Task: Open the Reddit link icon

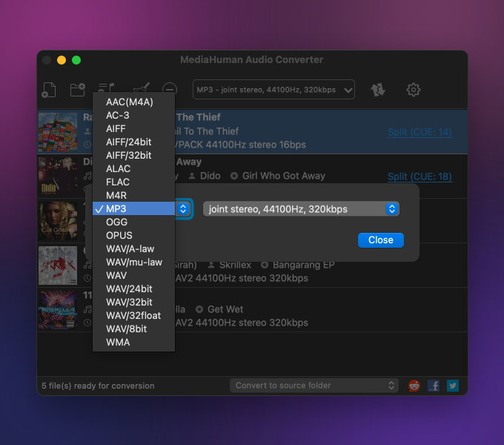Action: 414,385
